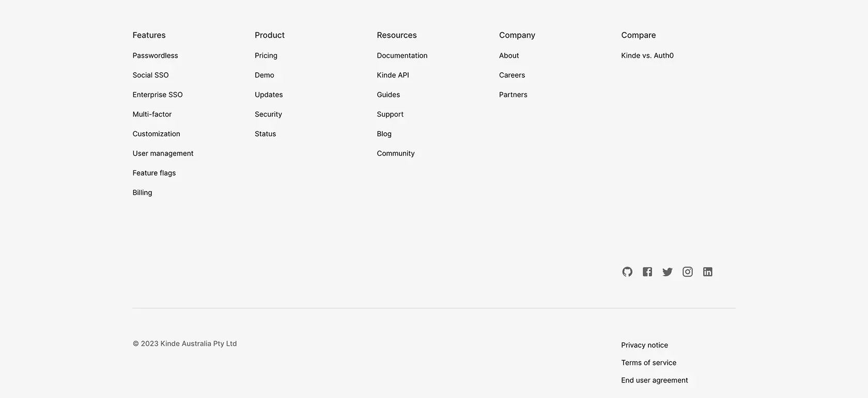This screenshot has width=868, height=398.
Task: Open the LinkedIn social icon
Action: click(x=708, y=272)
